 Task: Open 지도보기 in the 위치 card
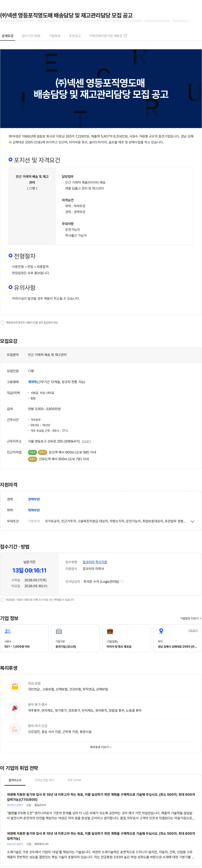pyautogui.click(x=193, y=630)
